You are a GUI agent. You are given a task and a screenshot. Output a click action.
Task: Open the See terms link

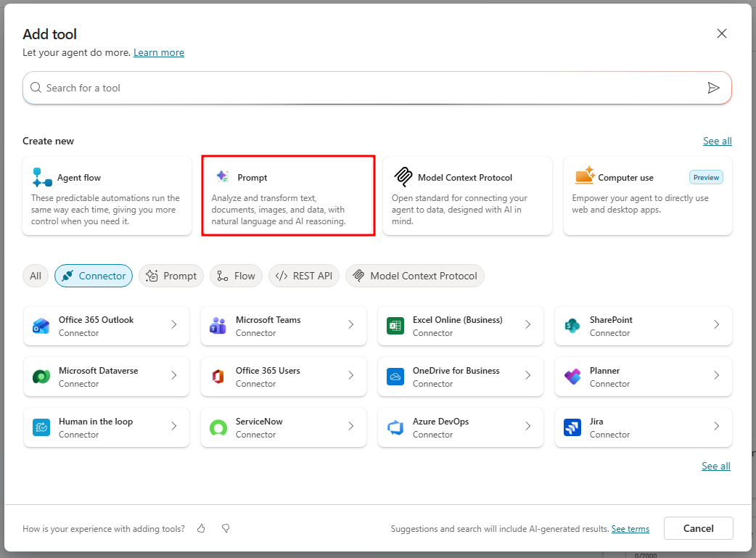[630, 529]
